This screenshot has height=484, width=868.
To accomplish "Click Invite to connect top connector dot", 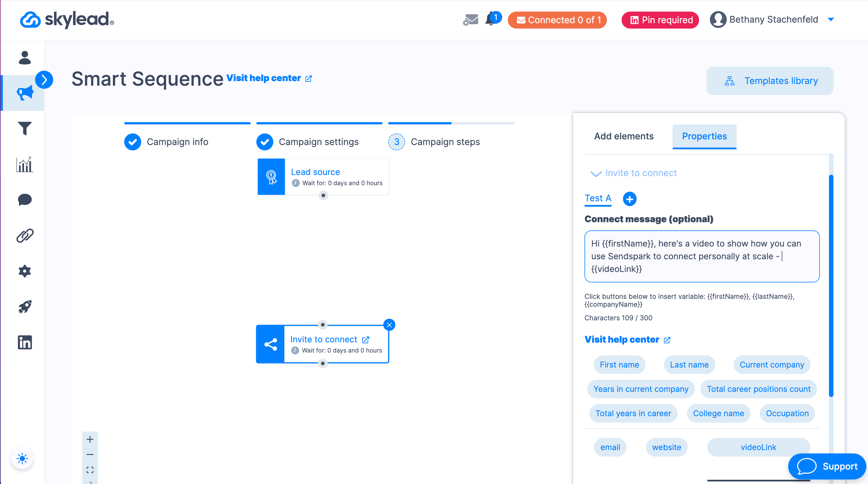I will tap(323, 325).
